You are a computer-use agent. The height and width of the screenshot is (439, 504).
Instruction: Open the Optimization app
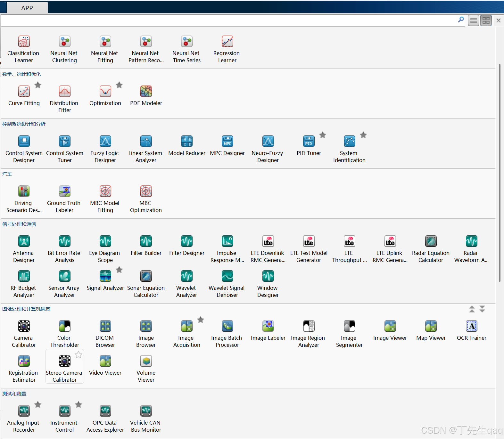coord(105,96)
